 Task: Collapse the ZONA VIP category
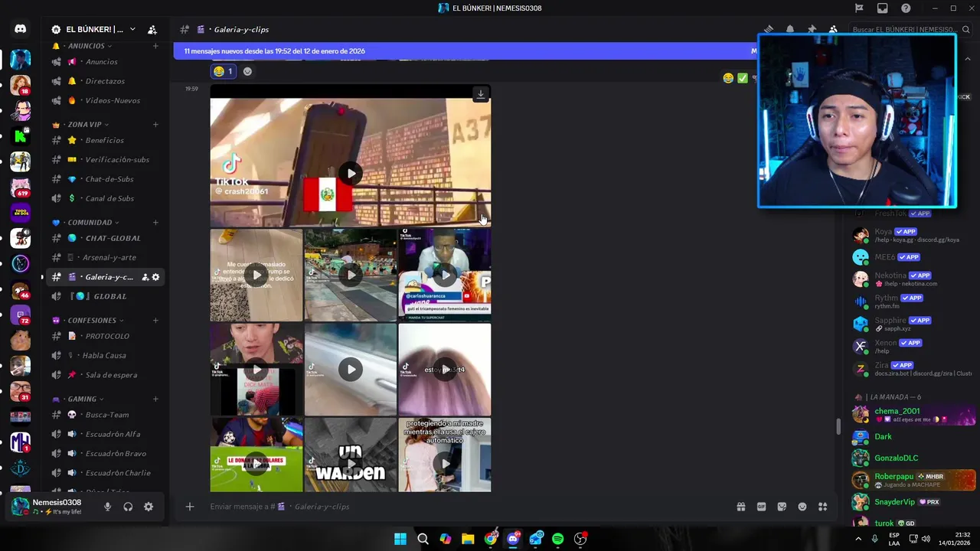(x=87, y=125)
